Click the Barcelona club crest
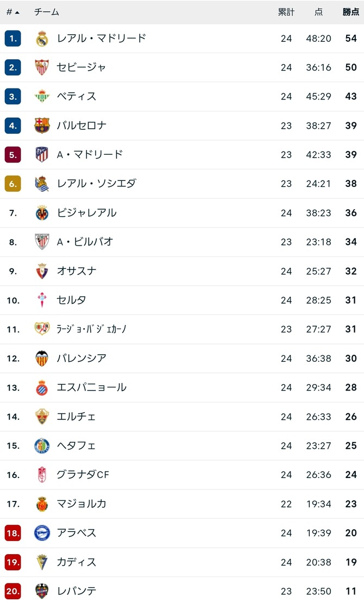 pos(42,125)
